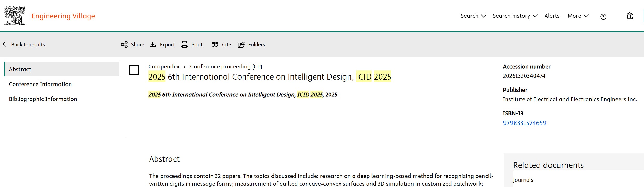Click the Abstract section heading

[x=164, y=159]
